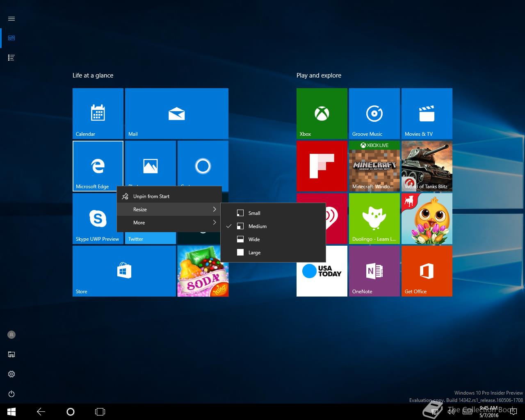Open the Microsoft Edge tile
525x420 pixels.
tap(98, 166)
